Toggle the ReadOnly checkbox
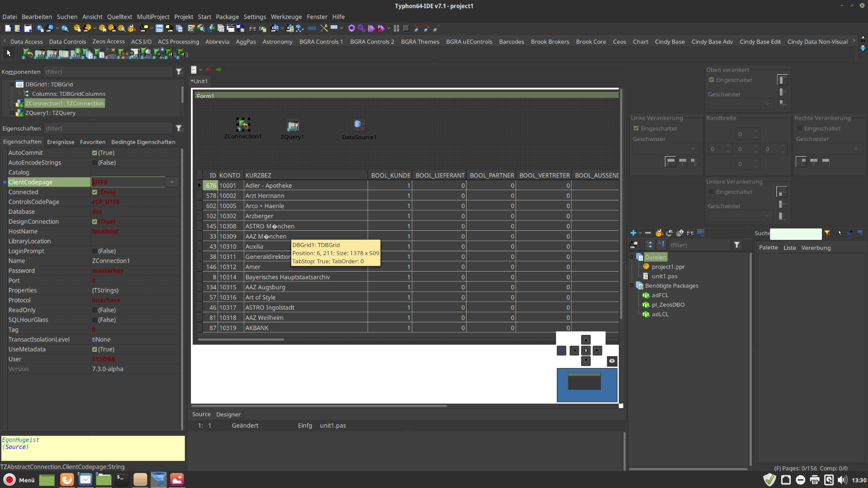 95,310
